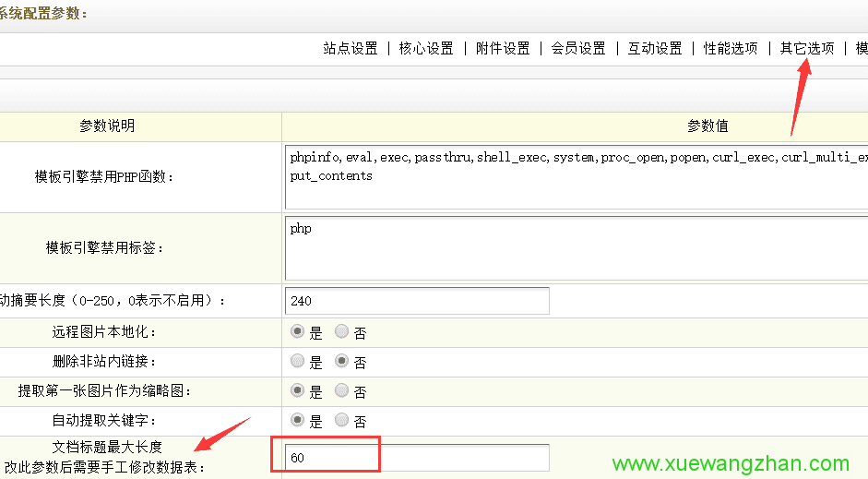Select 是 for 远程图片本地化
868x479 pixels.
298,332
